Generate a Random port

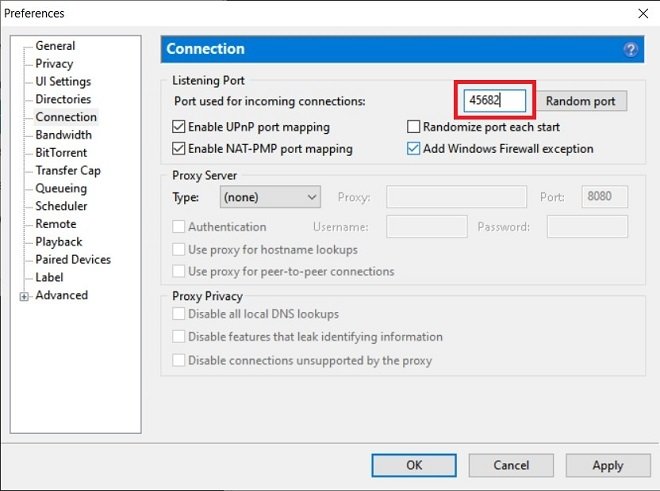pyautogui.click(x=580, y=101)
